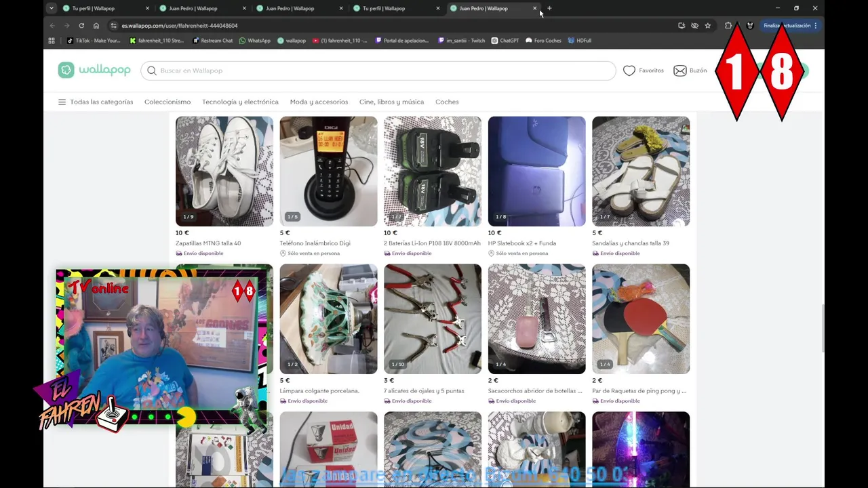
Task: Open the Chrome extensions puzzle icon
Action: point(728,26)
